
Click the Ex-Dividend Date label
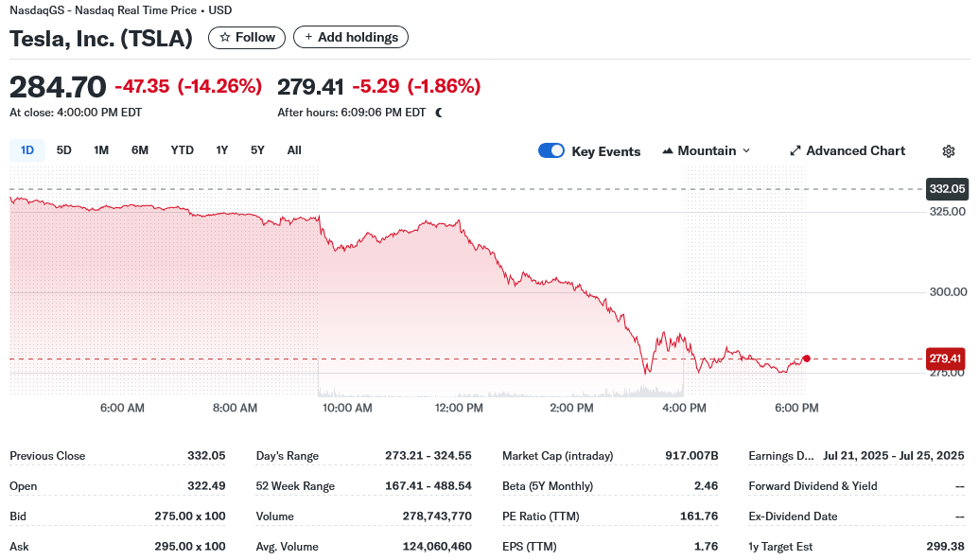793,516
